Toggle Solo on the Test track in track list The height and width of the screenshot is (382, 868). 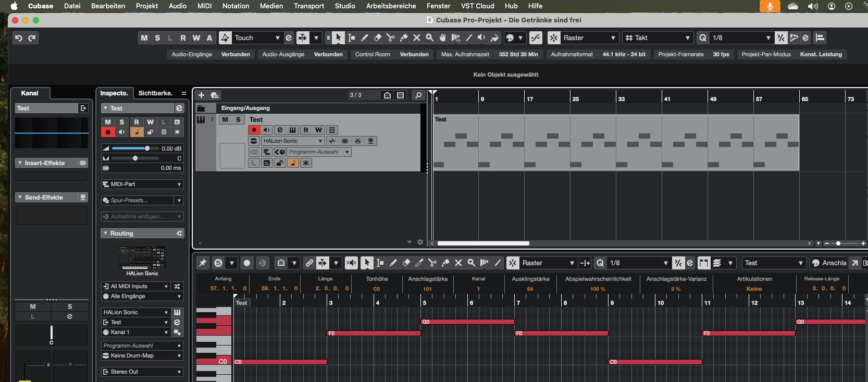(238, 119)
